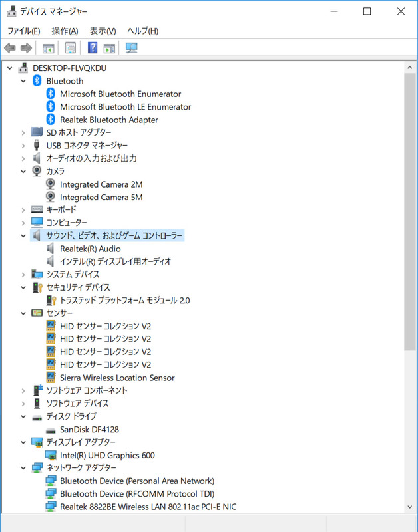Click the Integrated Camera 5M webcam icon
This screenshot has width=418, height=532.
[x=51, y=197]
